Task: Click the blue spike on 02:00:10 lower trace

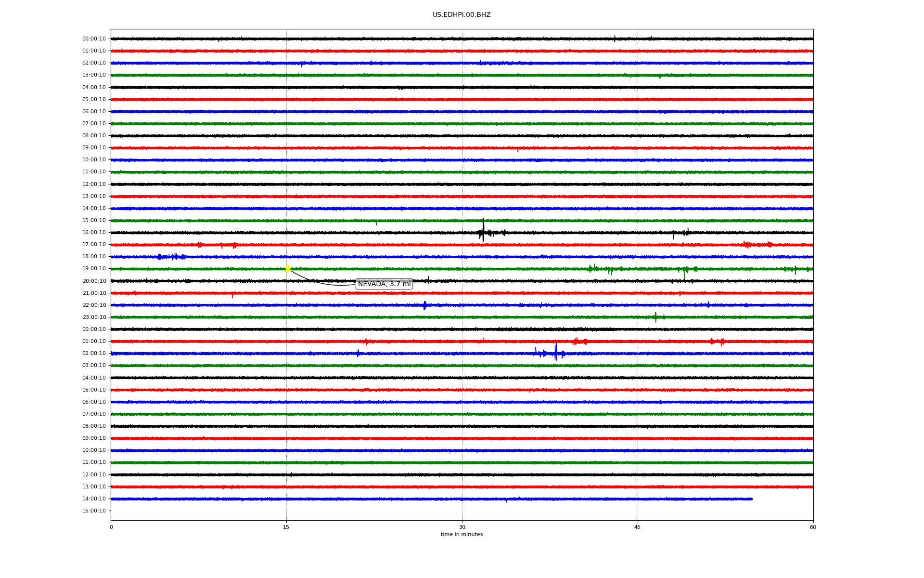Action: [x=556, y=353]
